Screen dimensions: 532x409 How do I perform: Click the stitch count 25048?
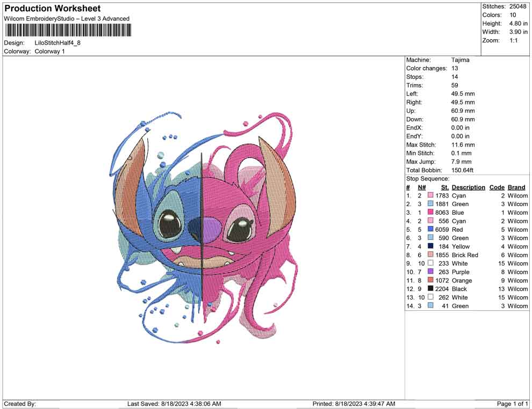(517, 6)
